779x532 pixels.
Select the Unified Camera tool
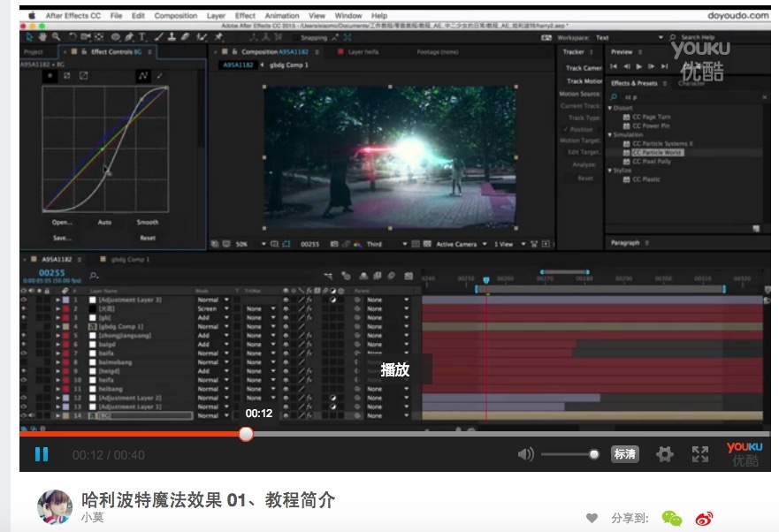pyautogui.click(x=86, y=37)
